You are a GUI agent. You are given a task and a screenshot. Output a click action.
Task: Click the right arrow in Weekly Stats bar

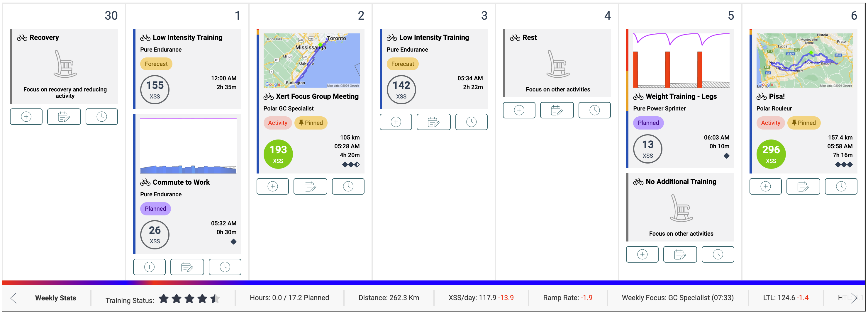pyautogui.click(x=853, y=298)
